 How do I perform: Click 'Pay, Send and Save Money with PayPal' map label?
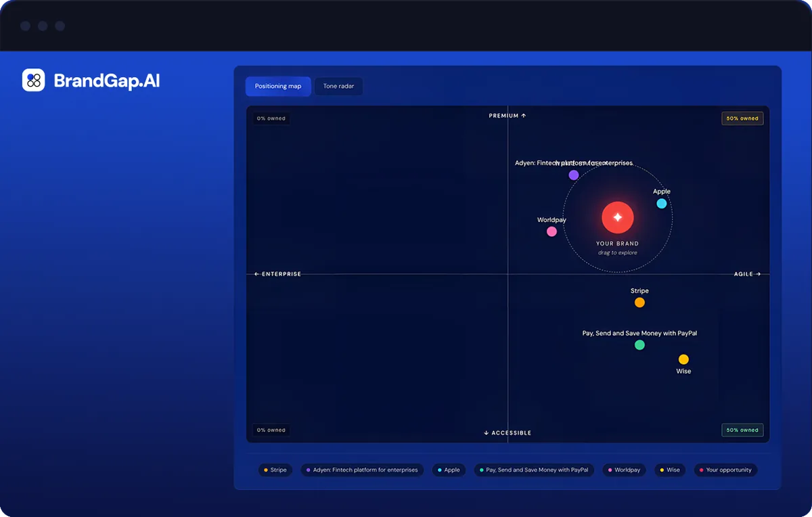639,334
